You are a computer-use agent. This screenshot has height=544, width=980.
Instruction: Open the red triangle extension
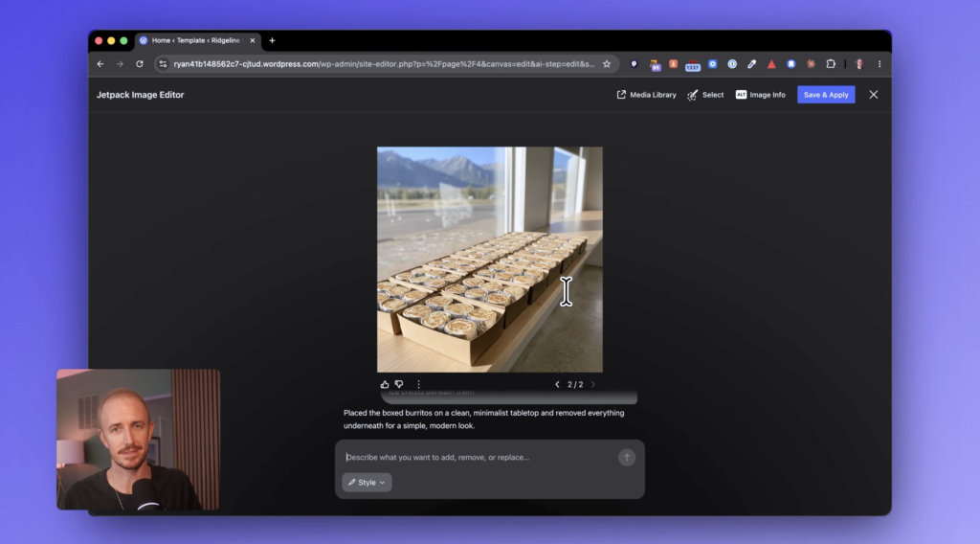click(771, 64)
